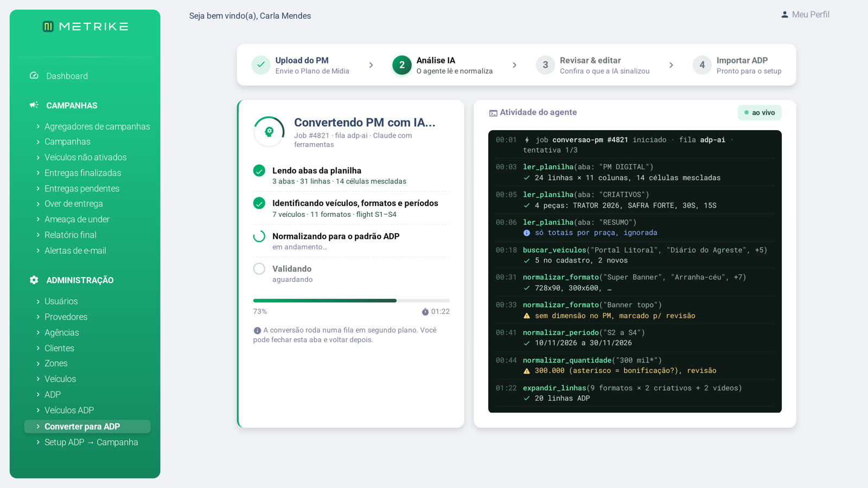
Task: Click the empty circle beside Validando
Action: click(x=259, y=269)
